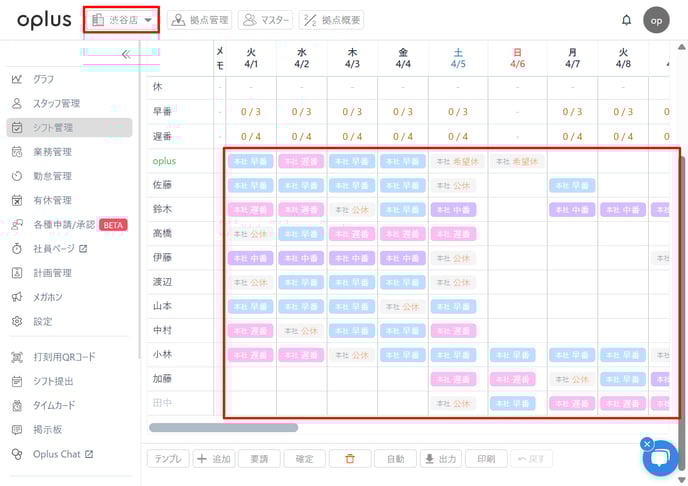Click the notification bell icon
The height and width of the screenshot is (486, 688).
click(x=626, y=20)
